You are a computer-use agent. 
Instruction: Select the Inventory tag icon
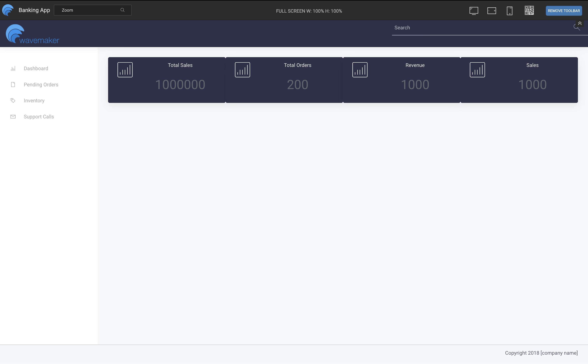coord(13,100)
